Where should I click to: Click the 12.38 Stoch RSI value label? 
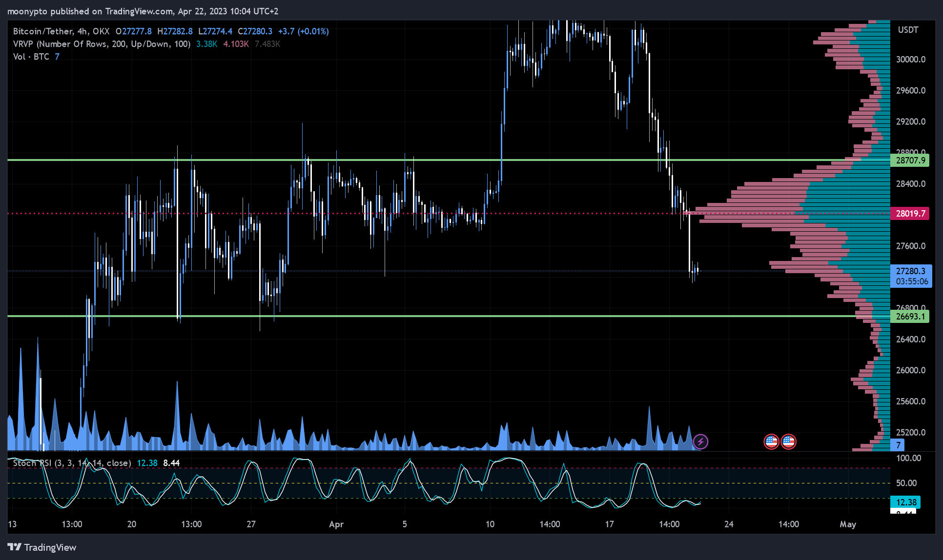[906, 502]
